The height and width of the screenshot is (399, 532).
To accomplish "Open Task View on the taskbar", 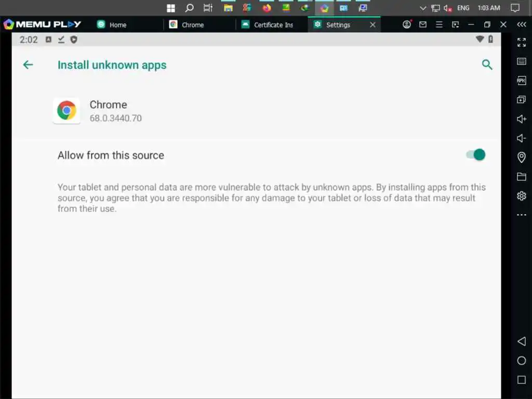I will (x=208, y=8).
